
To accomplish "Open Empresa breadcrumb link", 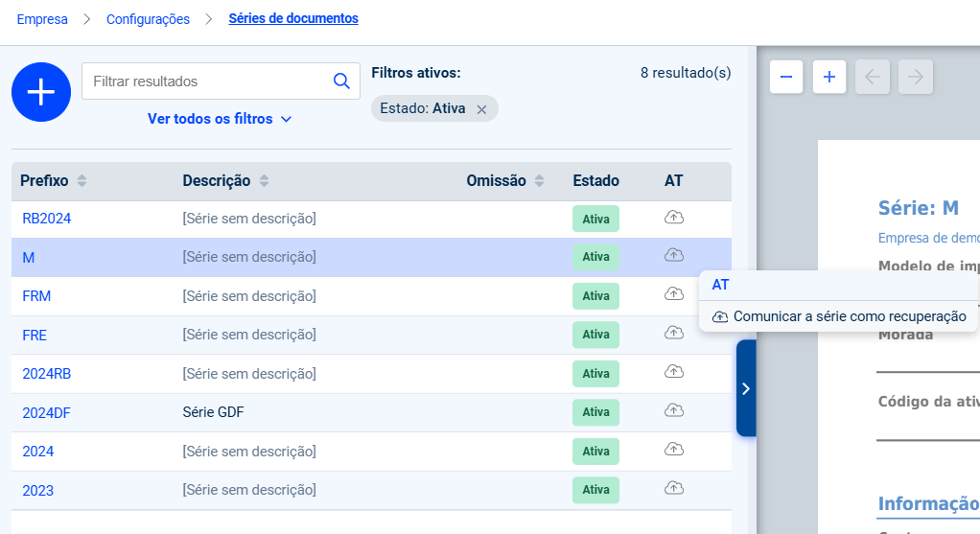I will pos(42,19).
